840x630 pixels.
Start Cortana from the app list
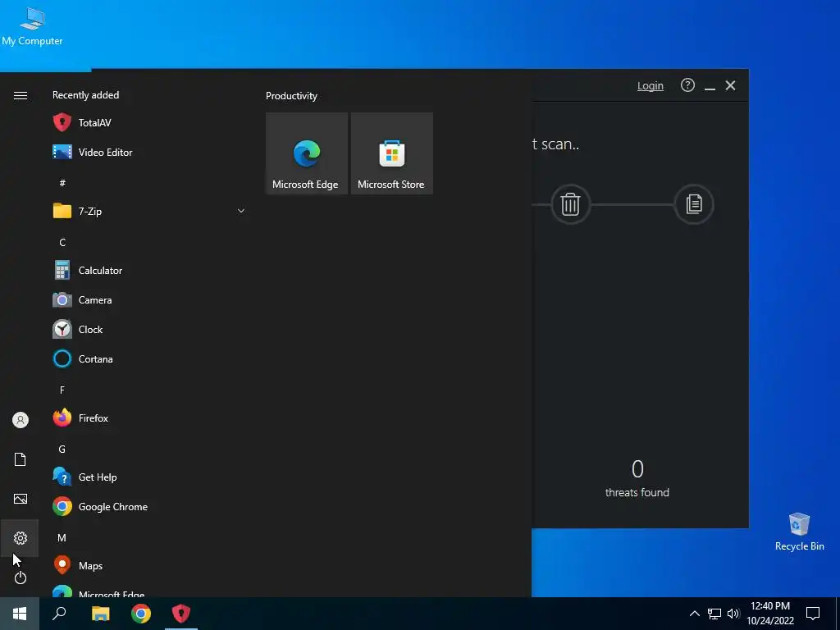click(x=149, y=359)
